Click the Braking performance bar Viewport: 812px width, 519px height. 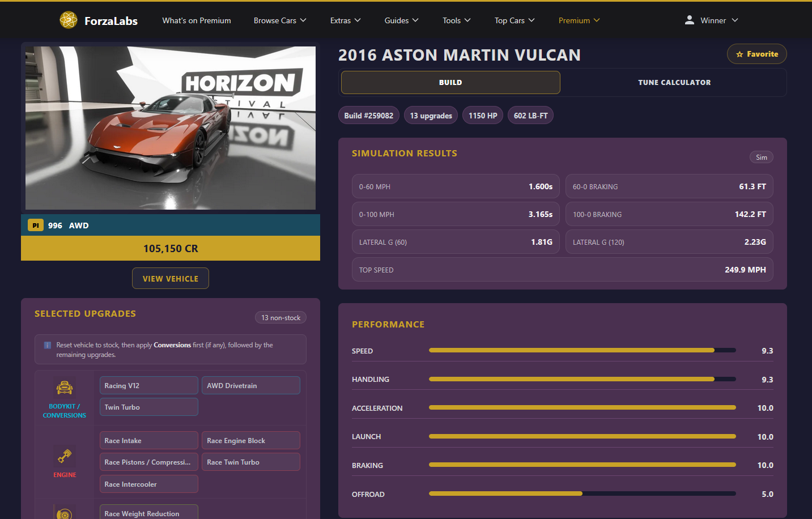[583, 465]
